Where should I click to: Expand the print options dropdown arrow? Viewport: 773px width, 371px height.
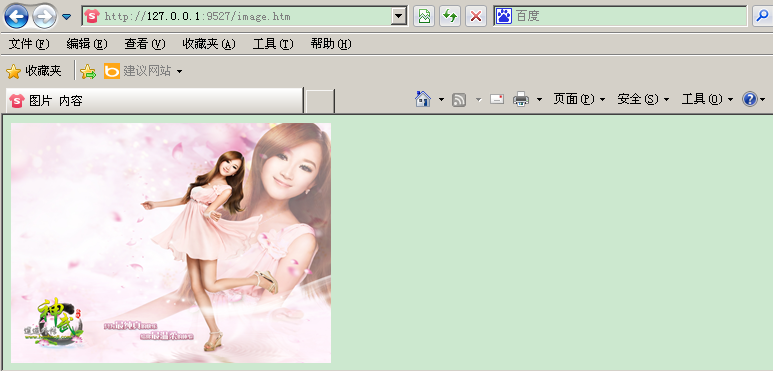[x=539, y=100]
